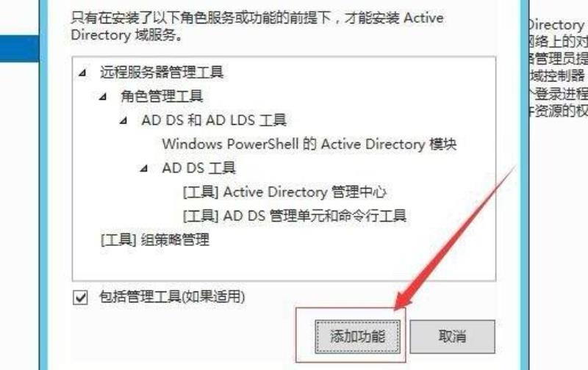The width and height of the screenshot is (588, 370).
Task: Click the 域控制器 description text at right
Action: (557, 76)
